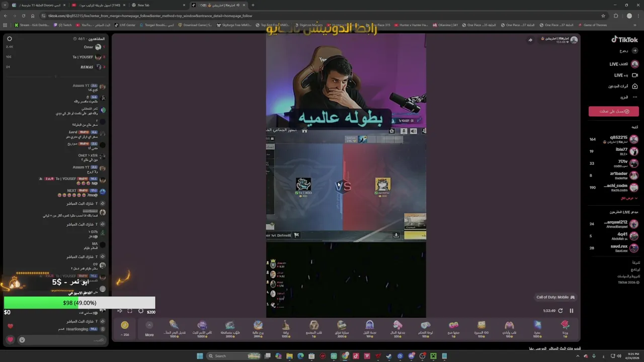Click the back arrow in sidebar

click(x=635, y=51)
